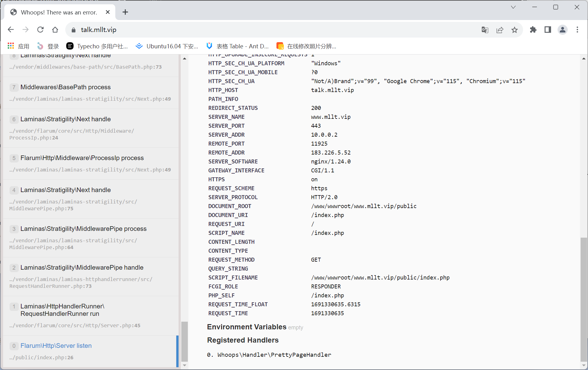
Task: Bookmark this page with the star
Action: coord(514,30)
